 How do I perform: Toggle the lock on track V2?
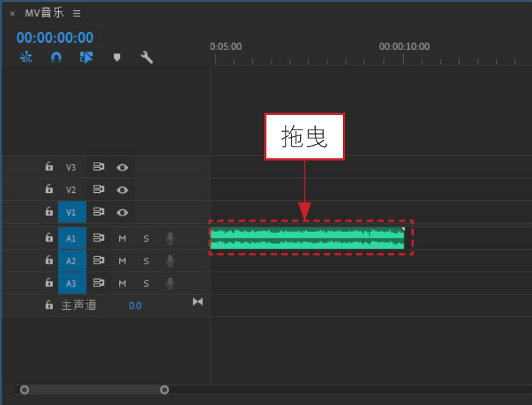49,189
